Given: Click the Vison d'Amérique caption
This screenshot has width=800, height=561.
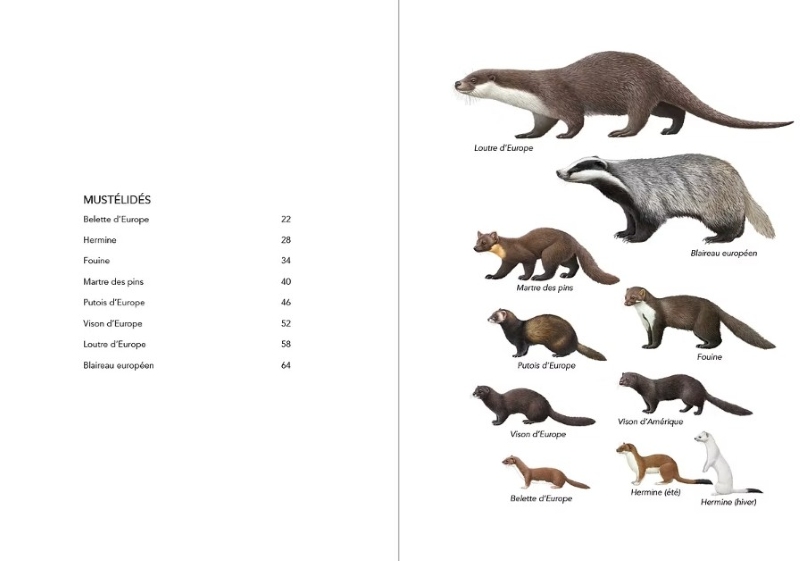Looking at the screenshot, I should coord(650,421).
